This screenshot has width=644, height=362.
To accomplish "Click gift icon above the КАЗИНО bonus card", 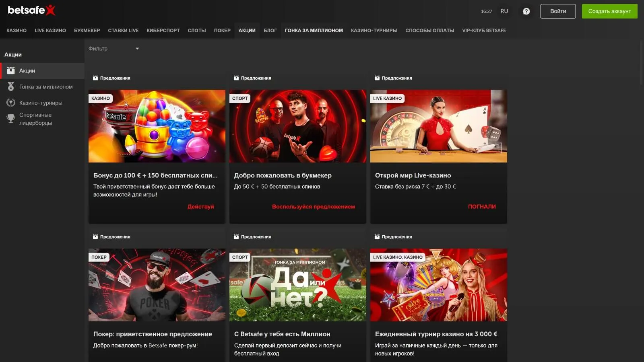I will click(95, 78).
